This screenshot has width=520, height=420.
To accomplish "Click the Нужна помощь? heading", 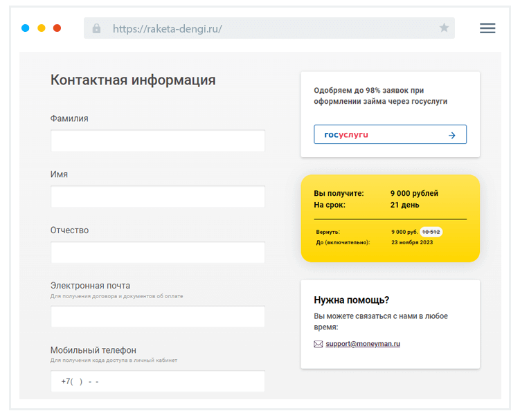I will (351, 300).
